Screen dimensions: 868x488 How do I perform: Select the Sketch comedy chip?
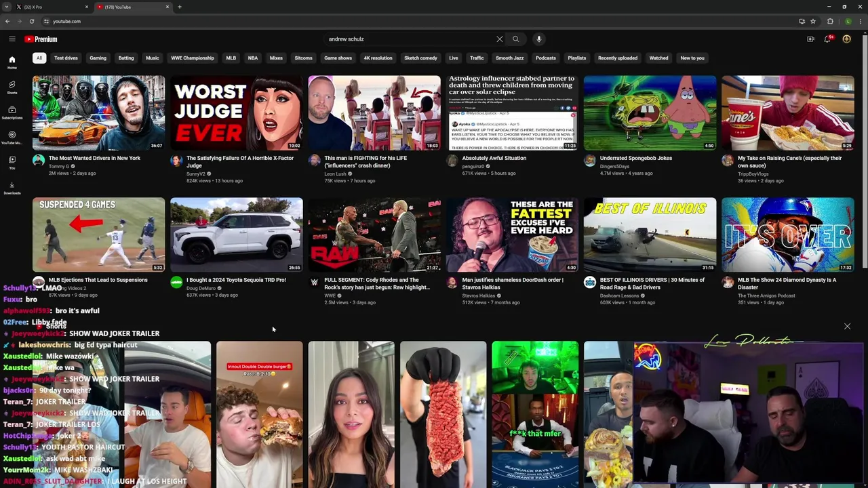[420, 58]
